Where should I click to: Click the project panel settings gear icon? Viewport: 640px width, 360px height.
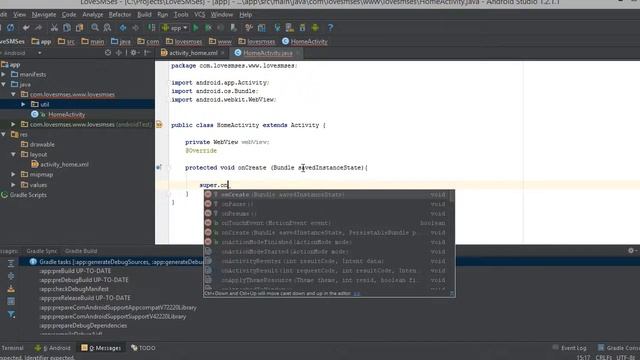click(x=134, y=53)
